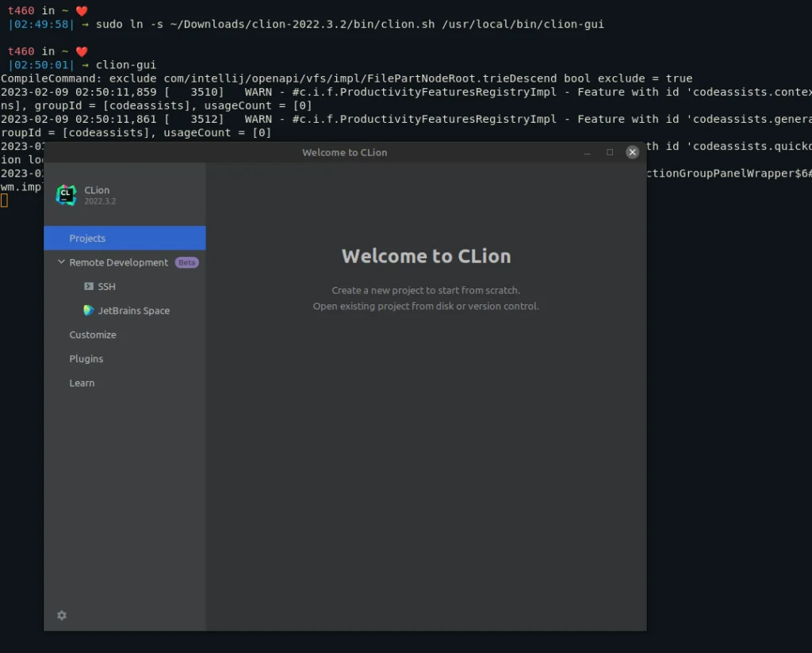Click the JetBrains Space logo icon
This screenshot has height=653, width=812.
[x=89, y=311]
